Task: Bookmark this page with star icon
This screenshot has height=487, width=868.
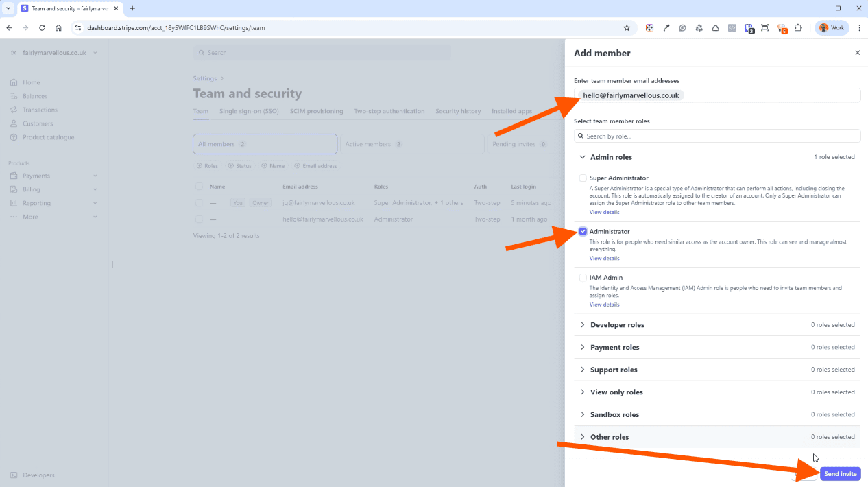Action: coord(627,28)
